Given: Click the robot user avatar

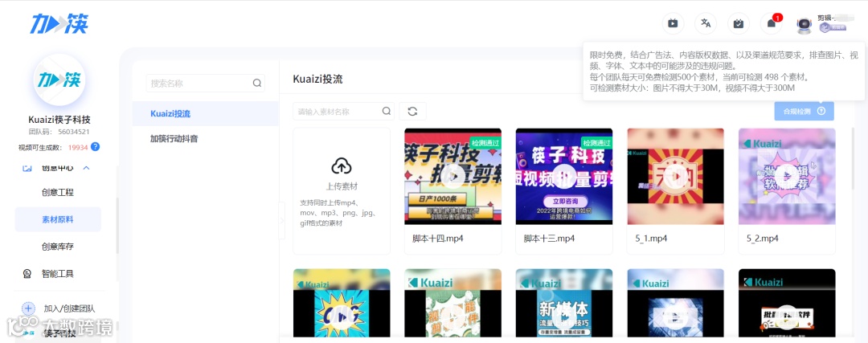Looking at the screenshot, I should pyautogui.click(x=804, y=26).
